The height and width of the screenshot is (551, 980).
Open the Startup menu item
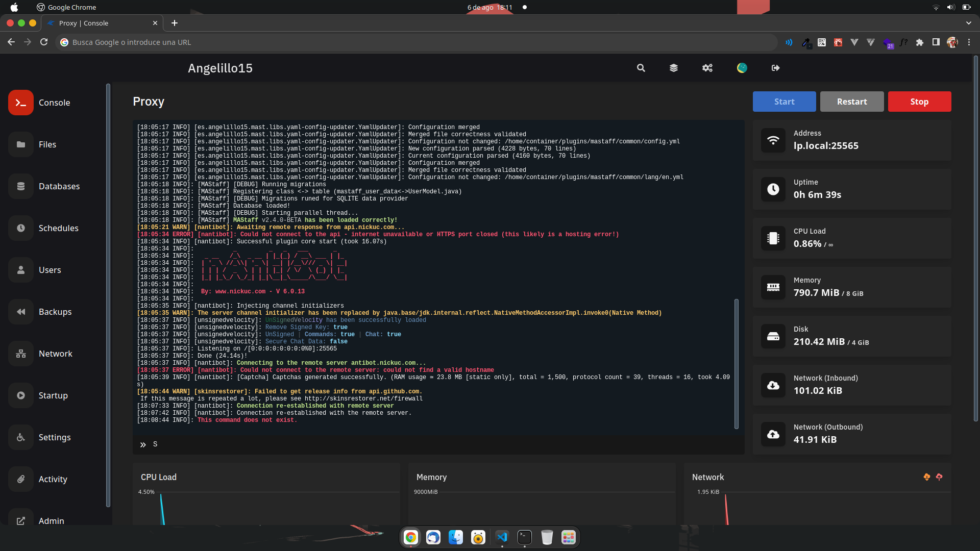(x=53, y=395)
